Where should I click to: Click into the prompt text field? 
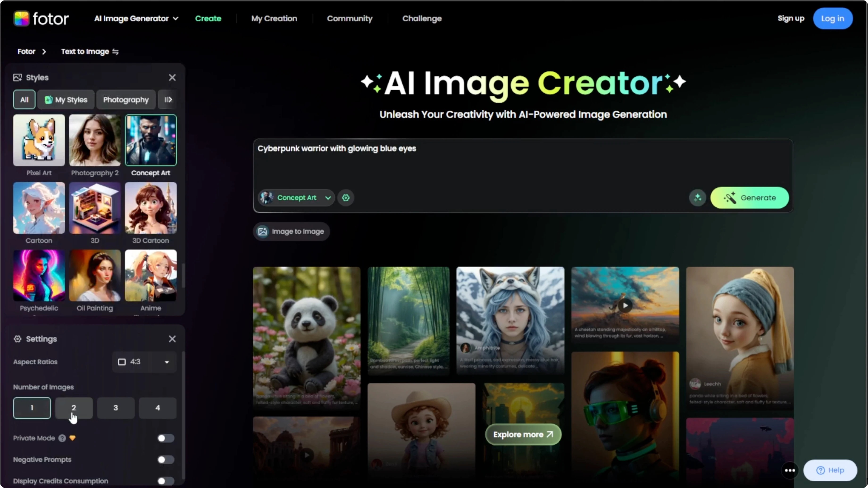click(523, 163)
